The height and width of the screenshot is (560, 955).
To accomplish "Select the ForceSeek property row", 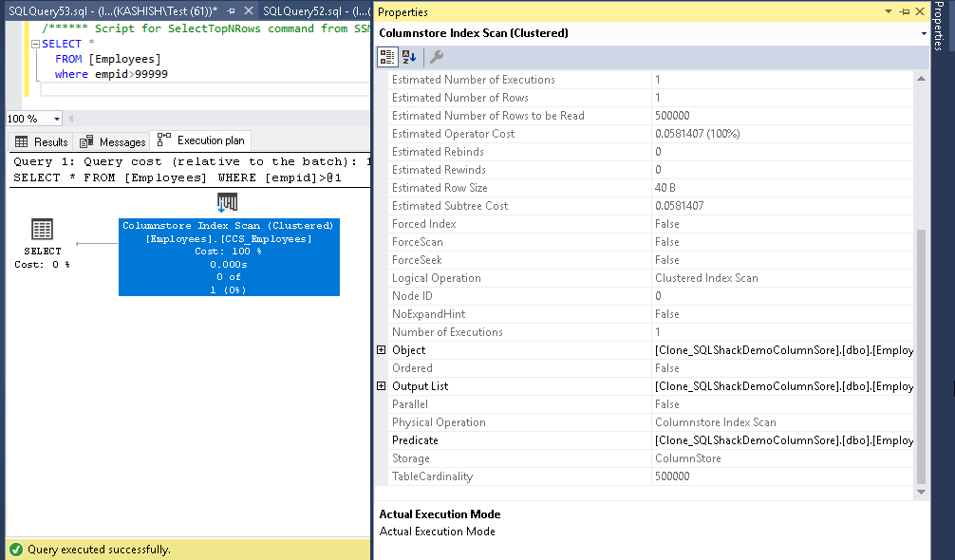I will point(650,260).
